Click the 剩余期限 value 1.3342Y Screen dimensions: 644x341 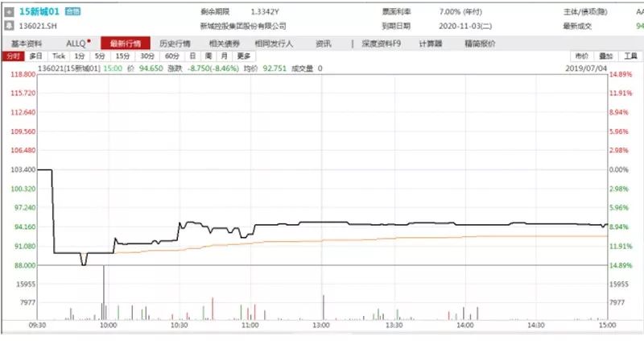tap(265, 12)
